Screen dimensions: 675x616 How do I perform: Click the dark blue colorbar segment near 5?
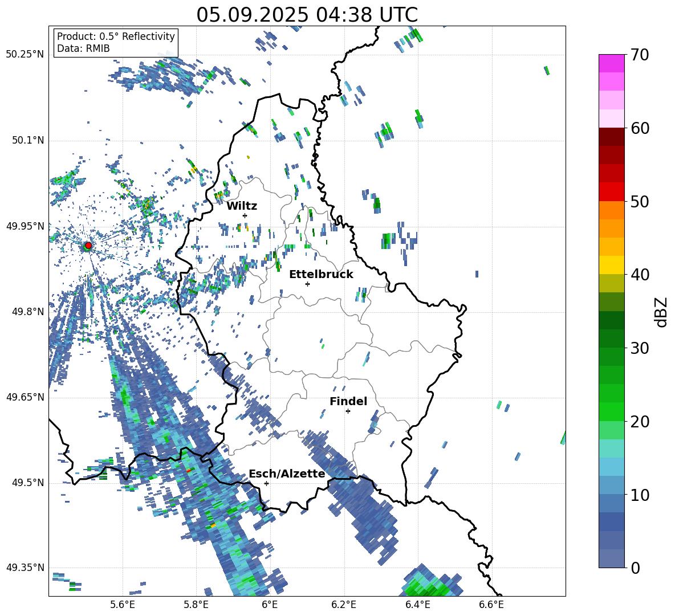pyautogui.click(x=611, y=521)
